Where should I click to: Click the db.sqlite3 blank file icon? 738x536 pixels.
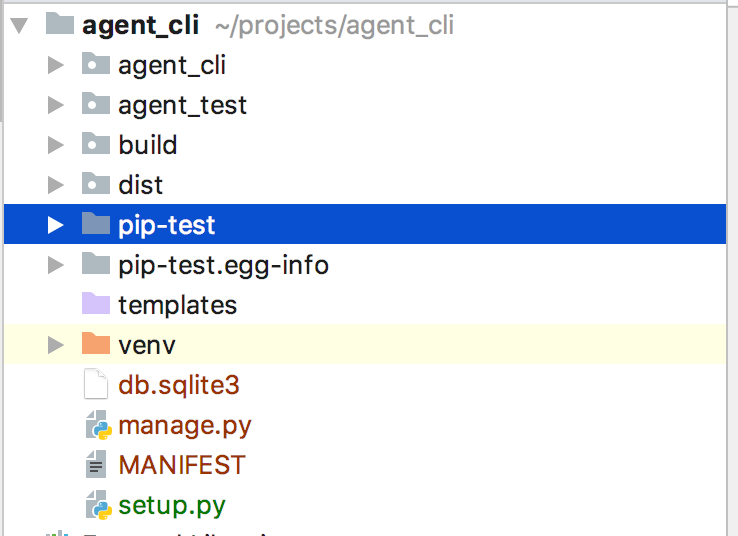(96, 384)
